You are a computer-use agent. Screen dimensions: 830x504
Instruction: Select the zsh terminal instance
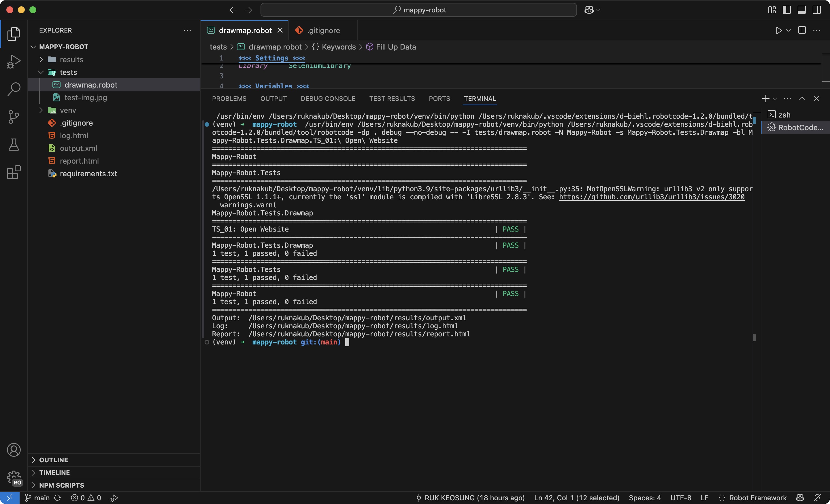pyautogui.click(x=795, y=115)
